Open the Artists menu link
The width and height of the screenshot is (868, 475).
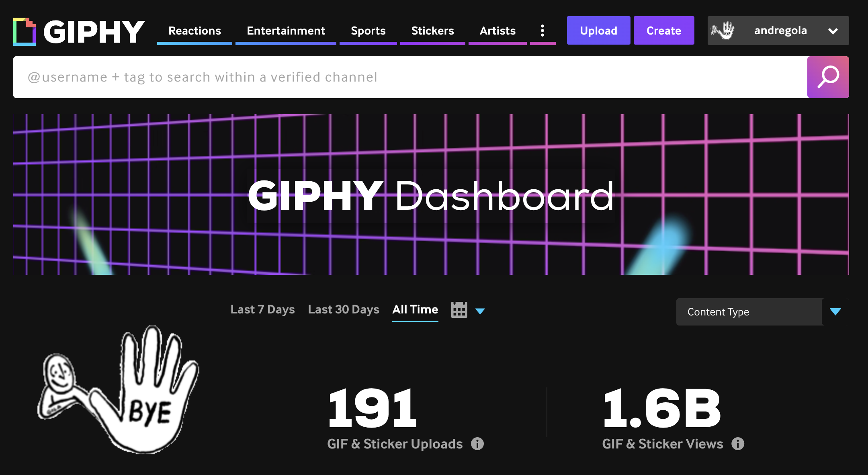click(497, 31)
